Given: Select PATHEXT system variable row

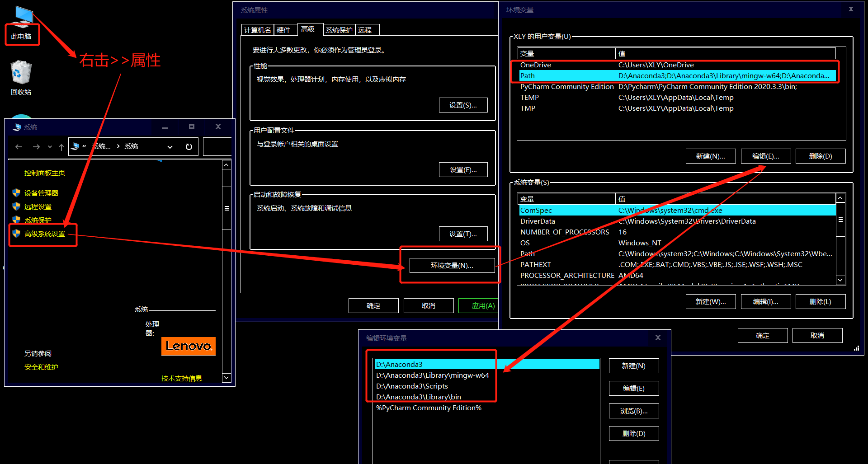Looking at the screenshot, I should (677, 265).
